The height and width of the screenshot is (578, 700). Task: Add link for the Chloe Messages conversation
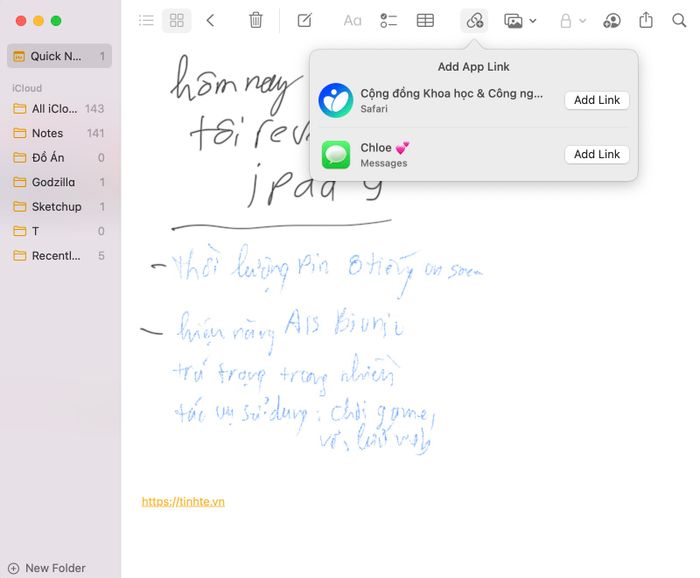click(597, 154)
